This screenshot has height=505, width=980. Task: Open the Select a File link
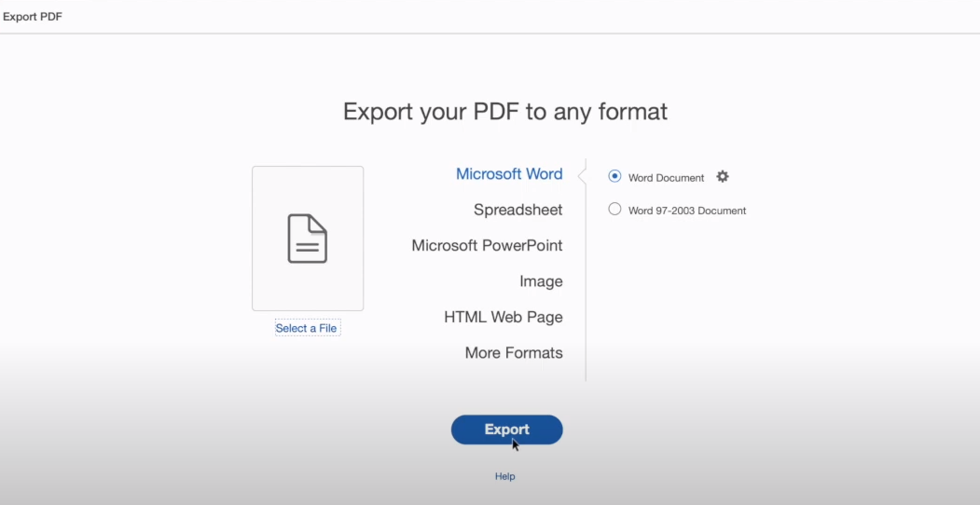pos(306,328)
